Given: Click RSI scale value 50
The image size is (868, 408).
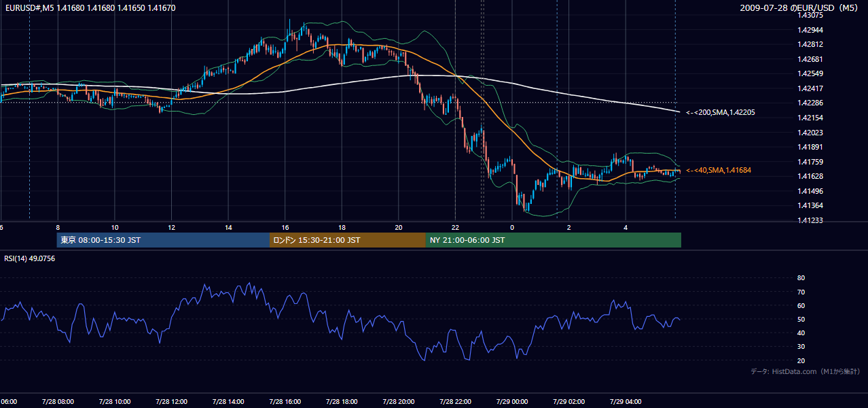Looking at the screenshot, I should tap(801, 319).
